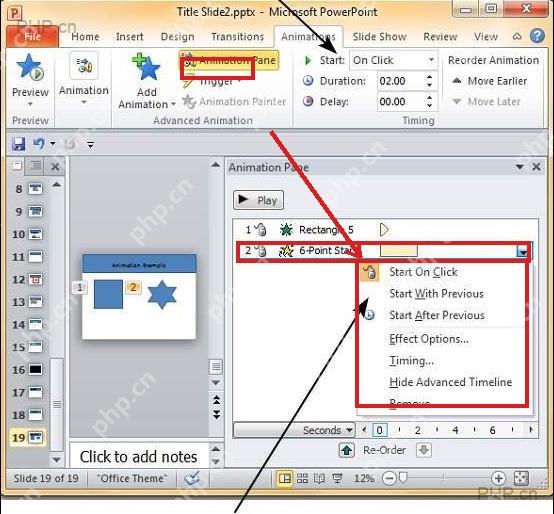The width and height of the screenshot is (554, 514).
Task: Open Effect Options from the menu
Action: (429, 339)
